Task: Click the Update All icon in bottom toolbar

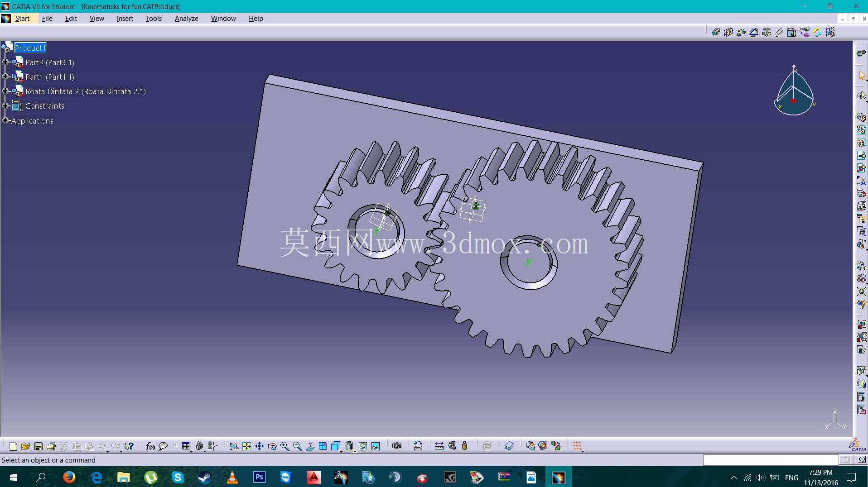Action: click(x=487, y=446)
